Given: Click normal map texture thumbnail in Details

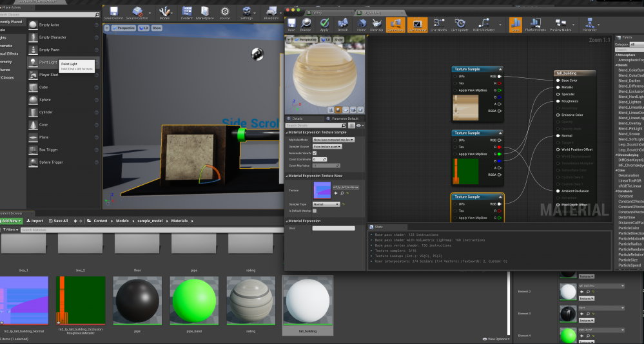Looking at the screenshot, I should [x=322, y=190].
